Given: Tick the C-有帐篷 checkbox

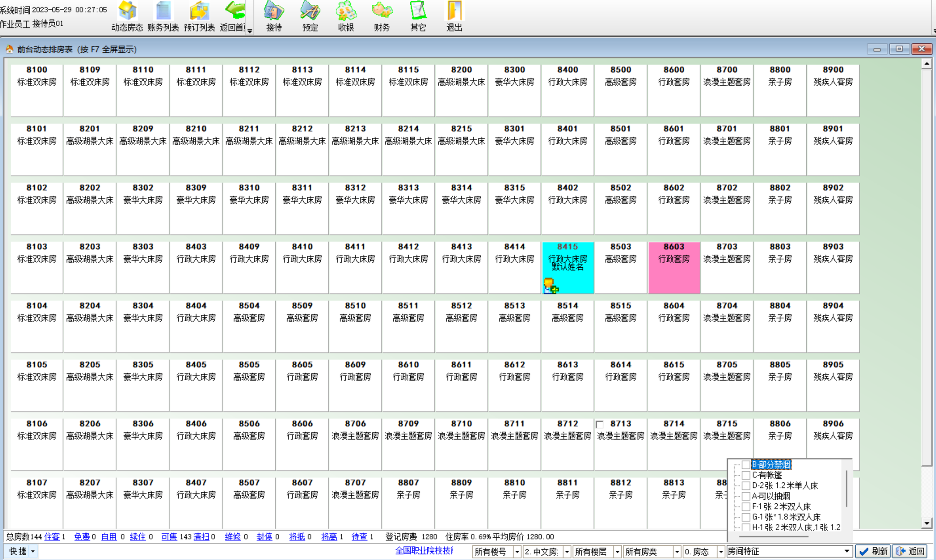Looking at the screenshot, I should tap(746, 475).
